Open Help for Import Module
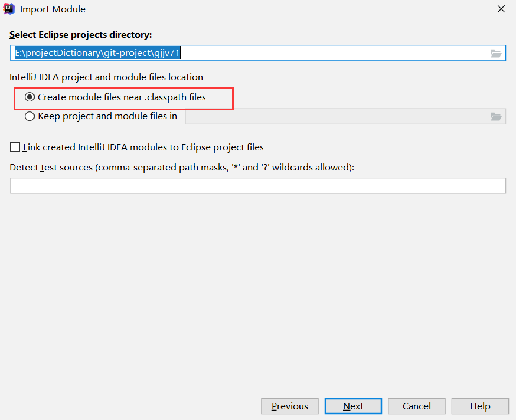516x420 pixels. (480, 406)
